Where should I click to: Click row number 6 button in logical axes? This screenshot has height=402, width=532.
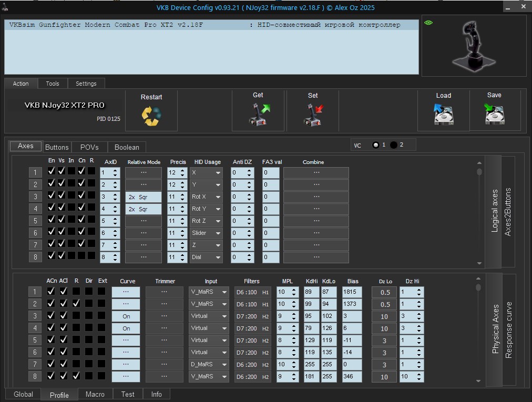35,233
